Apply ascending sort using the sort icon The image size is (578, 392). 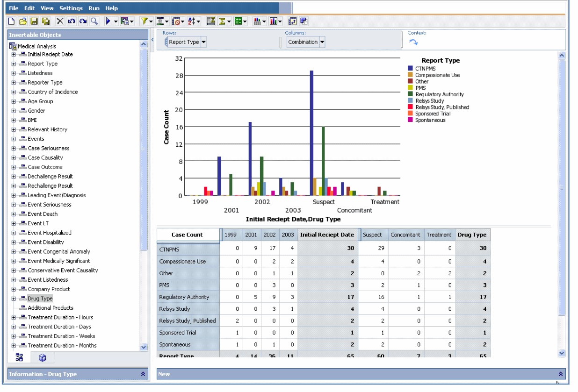tap(191, 21)
